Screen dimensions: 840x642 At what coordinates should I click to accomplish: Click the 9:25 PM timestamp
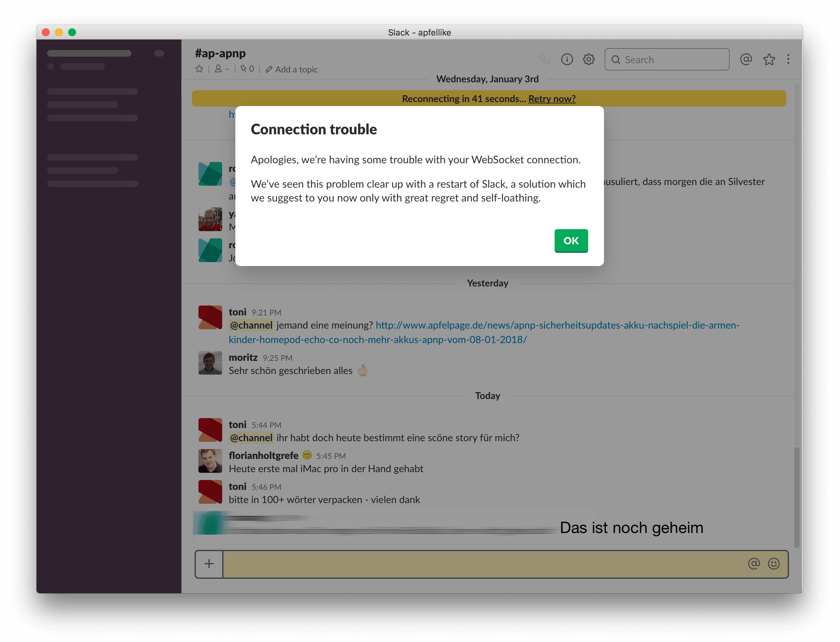click(x=277, y=358)
